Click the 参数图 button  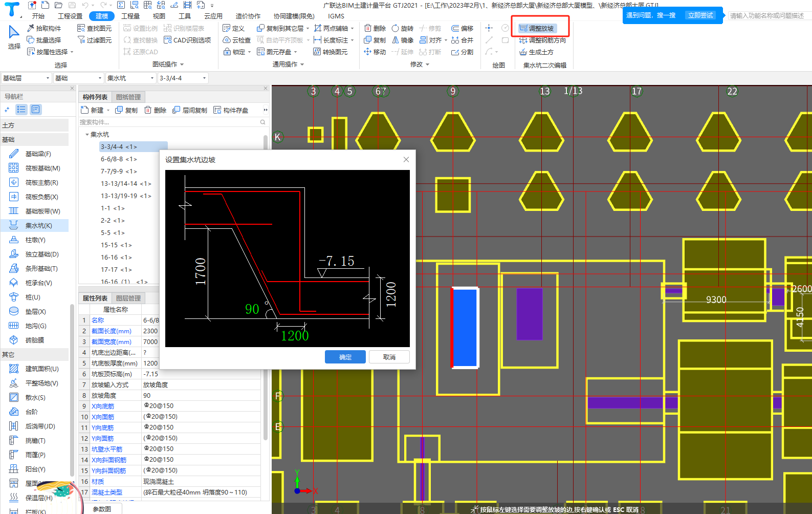click(102, 509)
